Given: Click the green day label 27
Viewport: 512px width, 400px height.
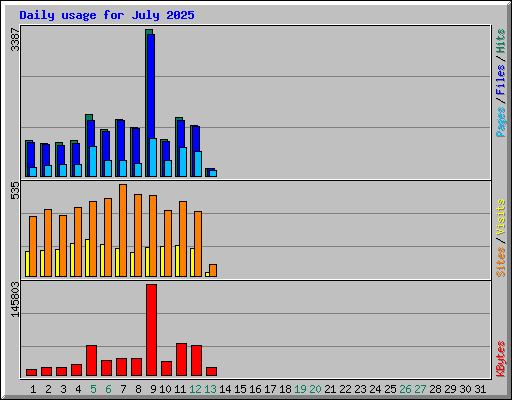Looking at the screenshot, I should click(x=420, y=389).
